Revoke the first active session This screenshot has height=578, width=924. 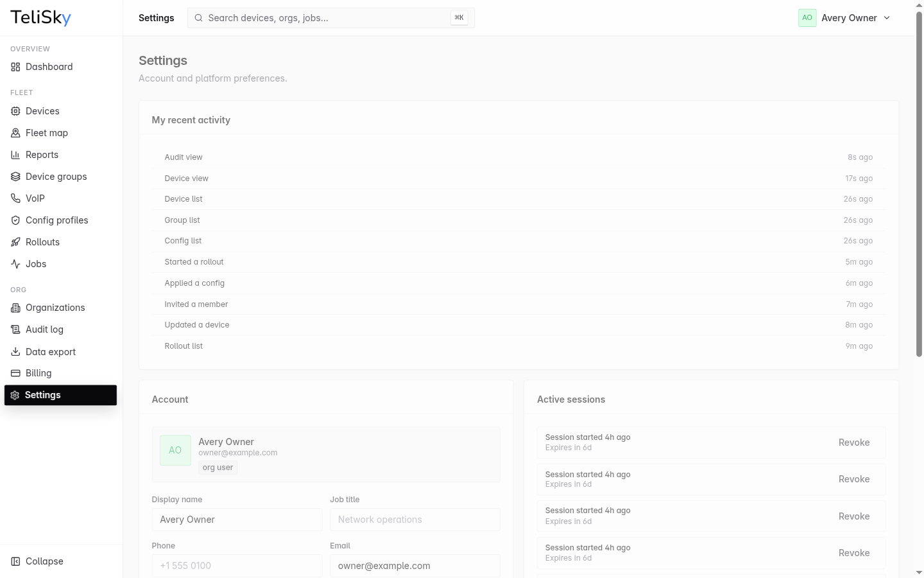pyautogui.click(x=854, y=442)
